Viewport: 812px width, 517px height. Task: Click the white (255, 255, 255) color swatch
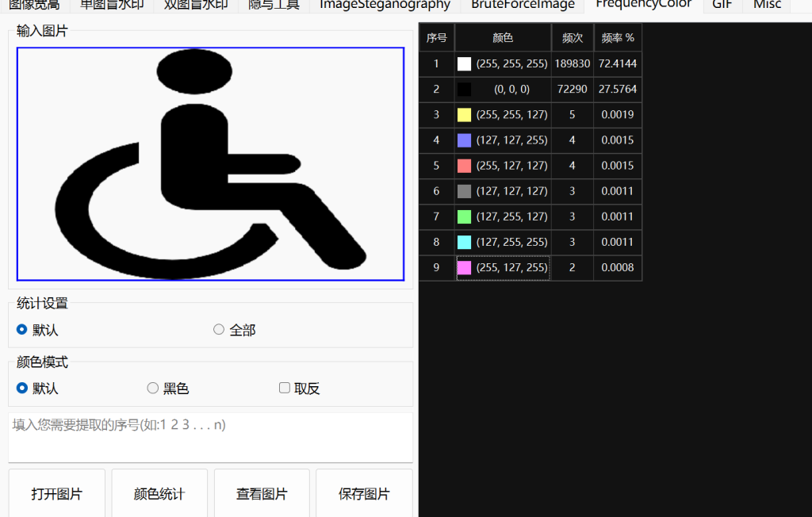(x=465, y=64)
